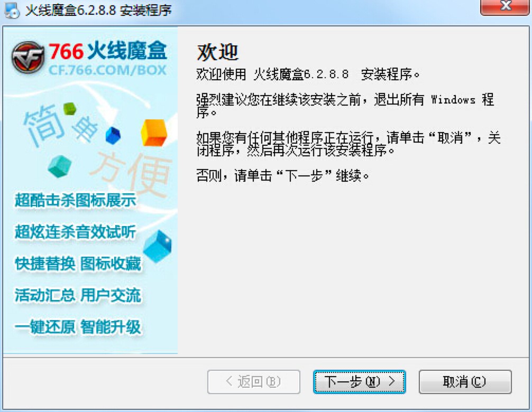532x412 pixels.
Task: Click the disabled 返回(B) button
Action: click(x=254, y=382)
